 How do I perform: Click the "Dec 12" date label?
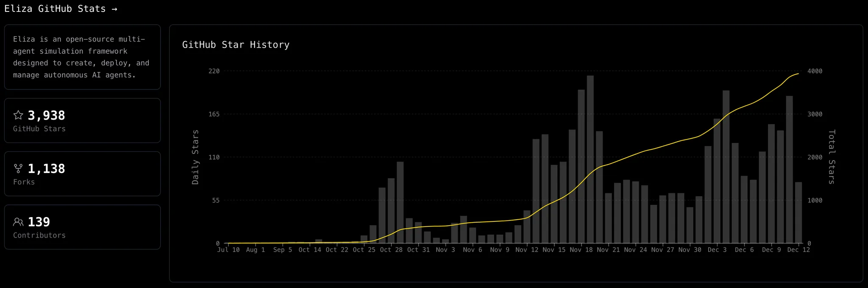tap(798, 250)
